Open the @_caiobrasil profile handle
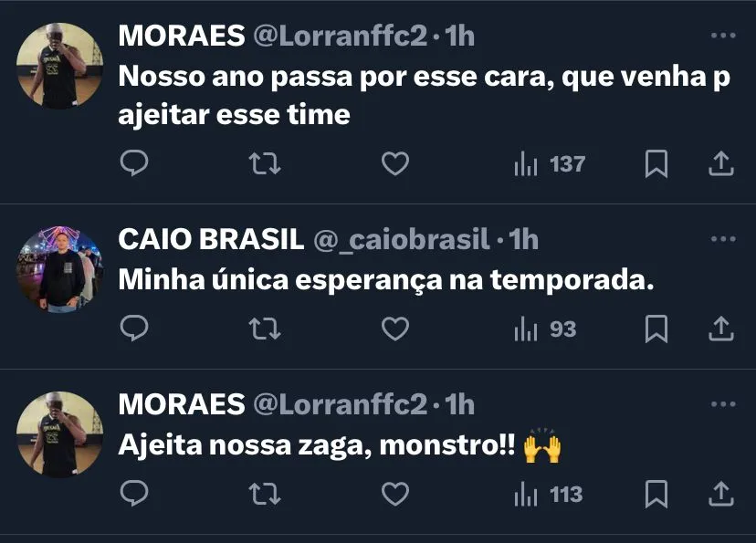This screenshot has width=756, height=543. [402, 240]
